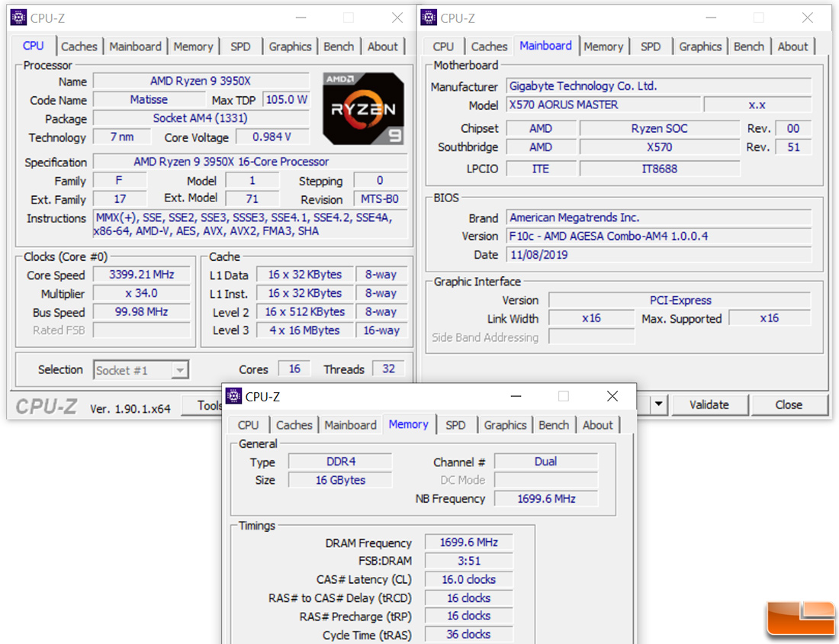The height and width of the screenshot is (644, 839).
Task: Minimize the left CPU window
Action: [301, 18]
